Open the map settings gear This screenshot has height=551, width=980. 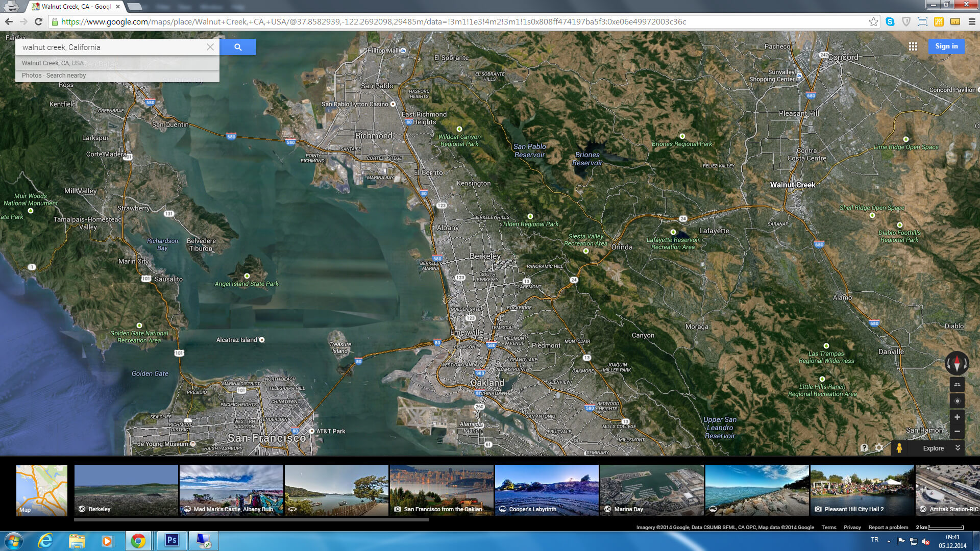coord(879,448)
